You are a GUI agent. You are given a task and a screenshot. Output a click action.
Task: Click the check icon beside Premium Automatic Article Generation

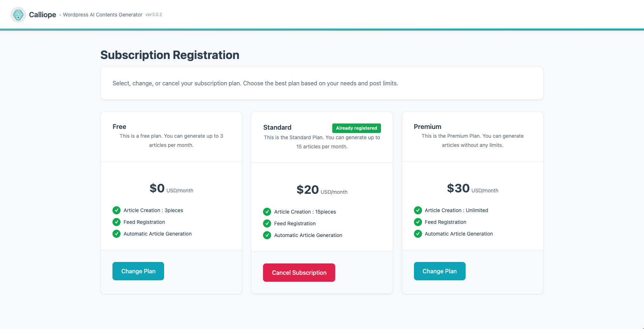coord(418,234)
